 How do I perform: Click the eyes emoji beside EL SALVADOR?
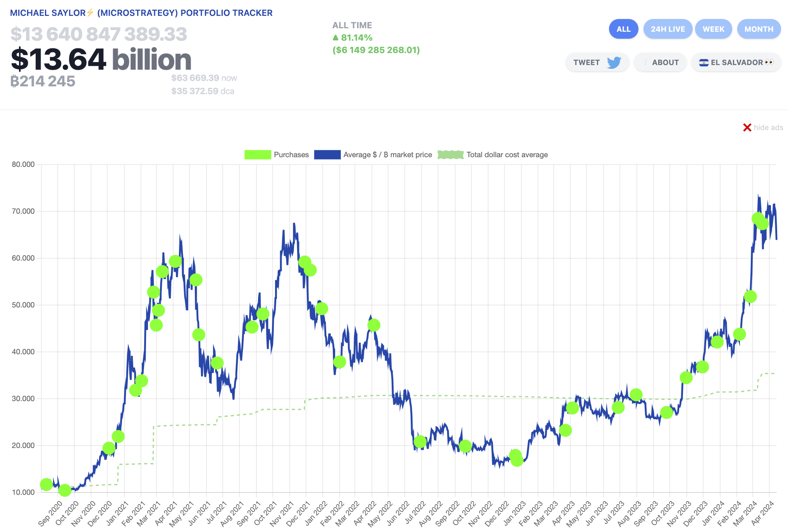click(769, 62)
